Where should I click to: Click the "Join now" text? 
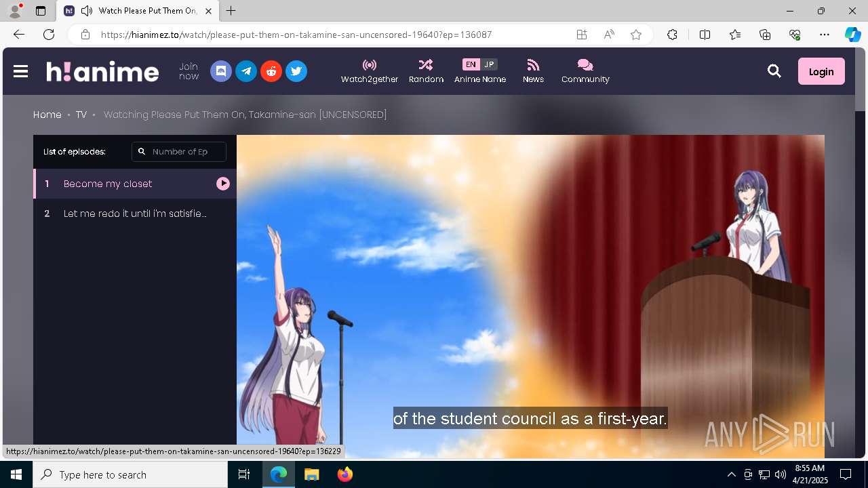coord(189,71)
